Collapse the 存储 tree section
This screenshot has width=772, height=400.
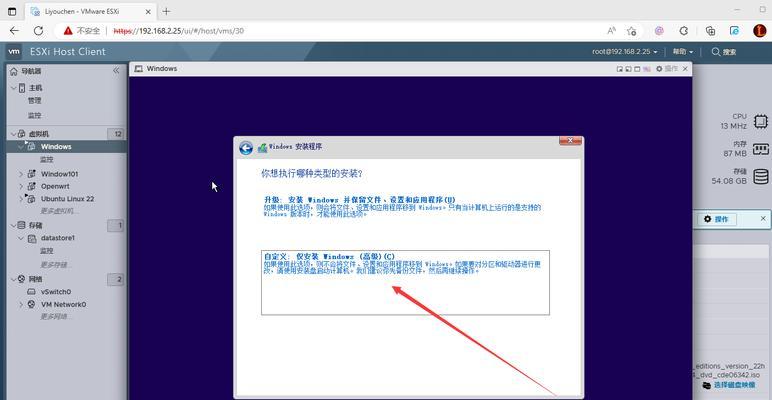coord(13,225)
